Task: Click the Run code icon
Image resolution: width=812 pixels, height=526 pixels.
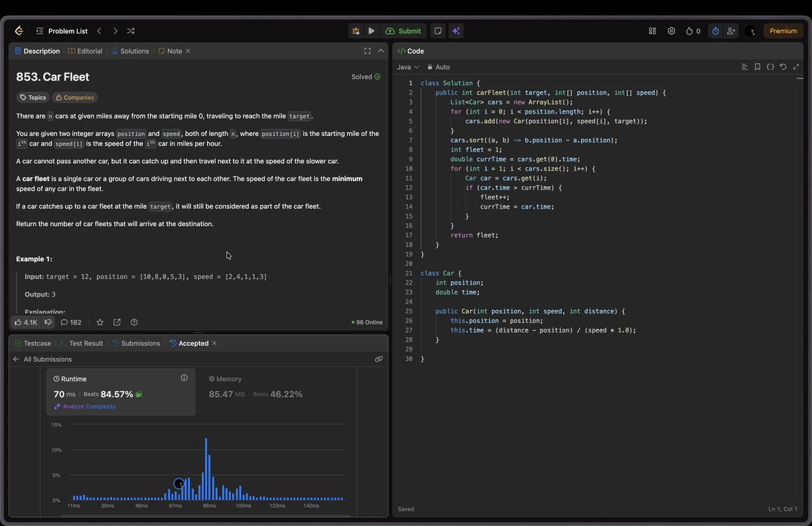Action: point(371,30)
